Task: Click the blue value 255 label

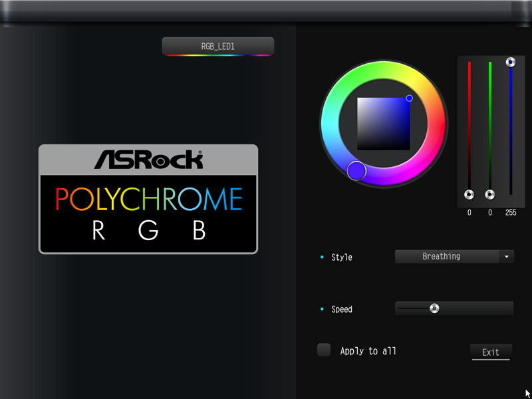Action: (x=511, y=213)
